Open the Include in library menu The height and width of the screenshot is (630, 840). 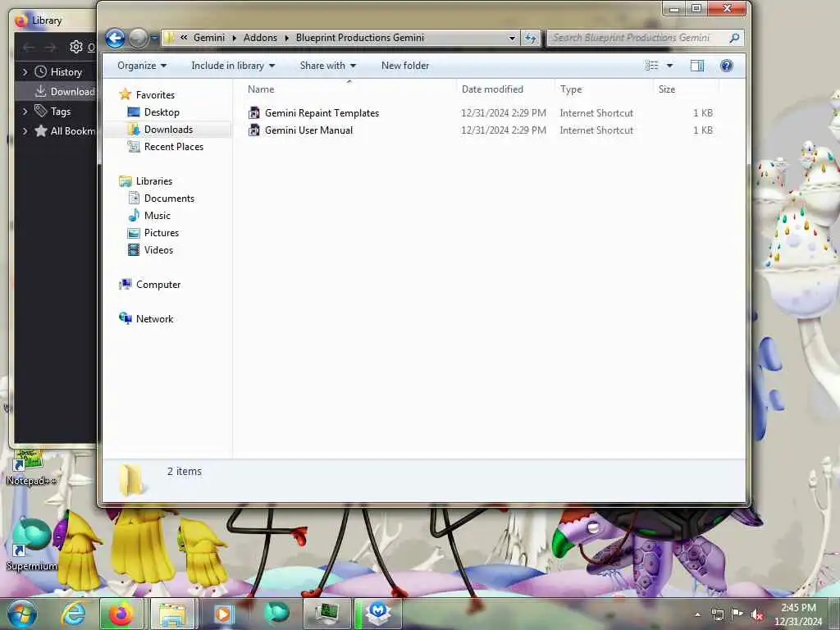[x=233, y=66]
